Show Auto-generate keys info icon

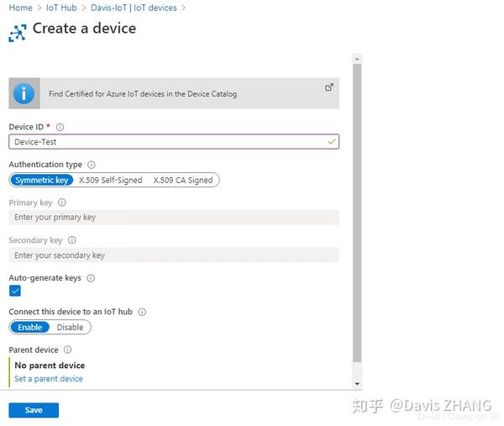(91, 278)
